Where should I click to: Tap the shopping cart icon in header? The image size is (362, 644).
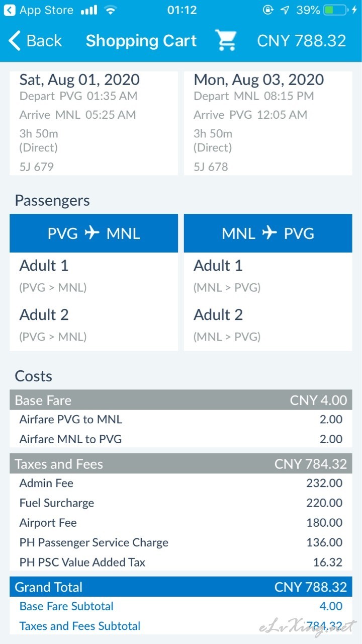point(226,40)
